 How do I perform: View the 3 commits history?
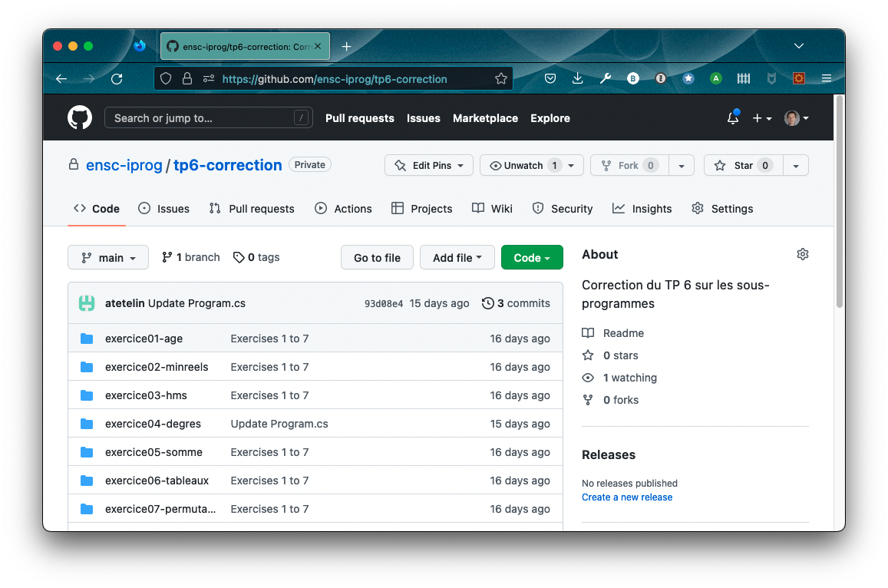click(516, 303)
